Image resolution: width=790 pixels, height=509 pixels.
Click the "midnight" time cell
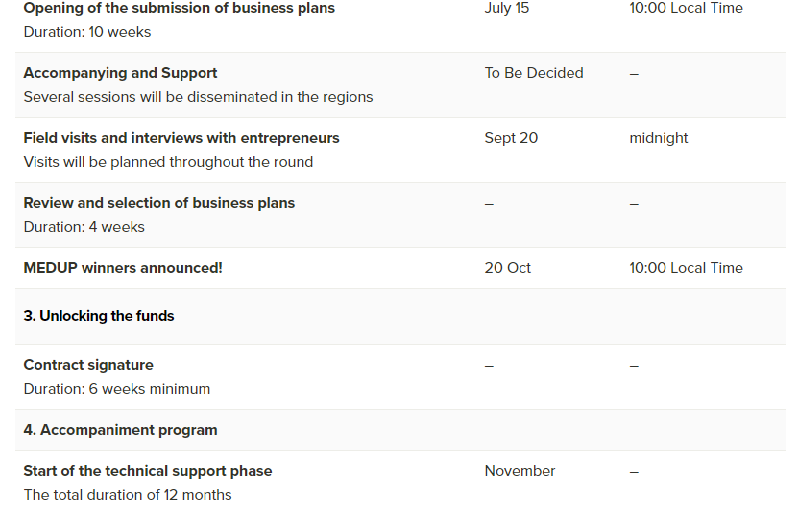click(x=659, y=138)
